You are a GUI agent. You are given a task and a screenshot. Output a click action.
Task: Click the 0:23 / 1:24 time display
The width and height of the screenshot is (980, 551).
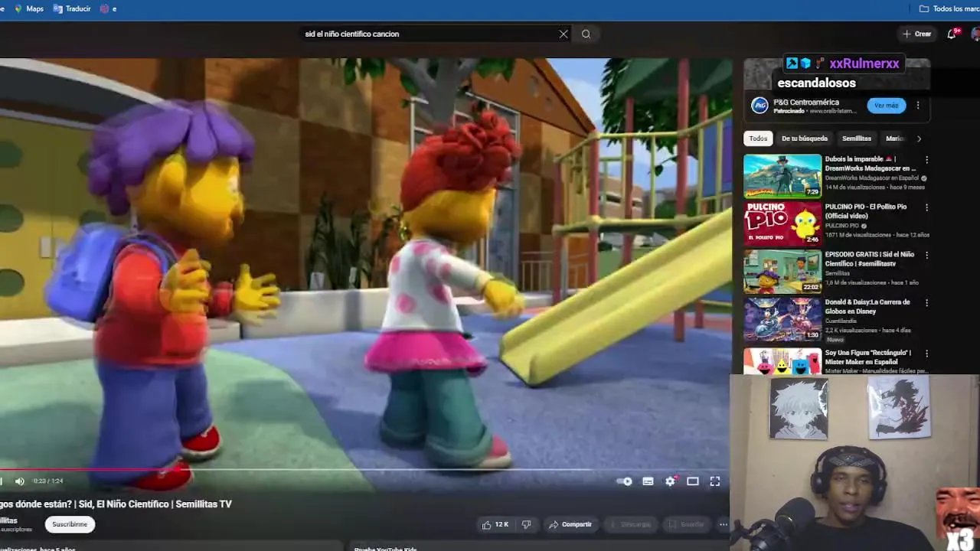pyautogui.click(x=48, y=481)
